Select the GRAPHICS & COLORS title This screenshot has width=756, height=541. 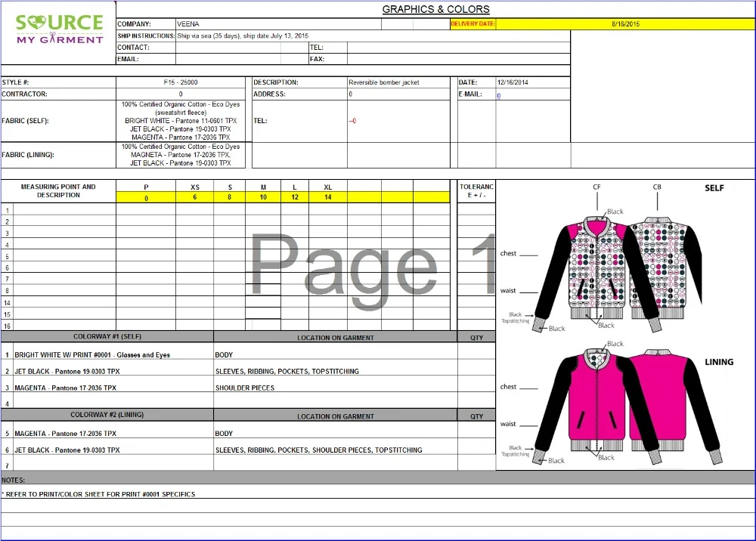click(435, 9)
